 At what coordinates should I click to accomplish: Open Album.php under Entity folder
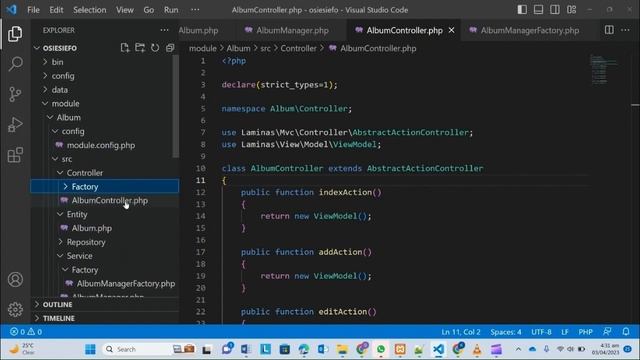[x=91, y=228]
